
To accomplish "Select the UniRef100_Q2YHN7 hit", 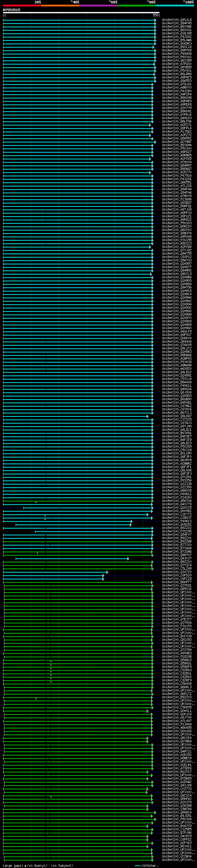I will click(x=176, y=142).
